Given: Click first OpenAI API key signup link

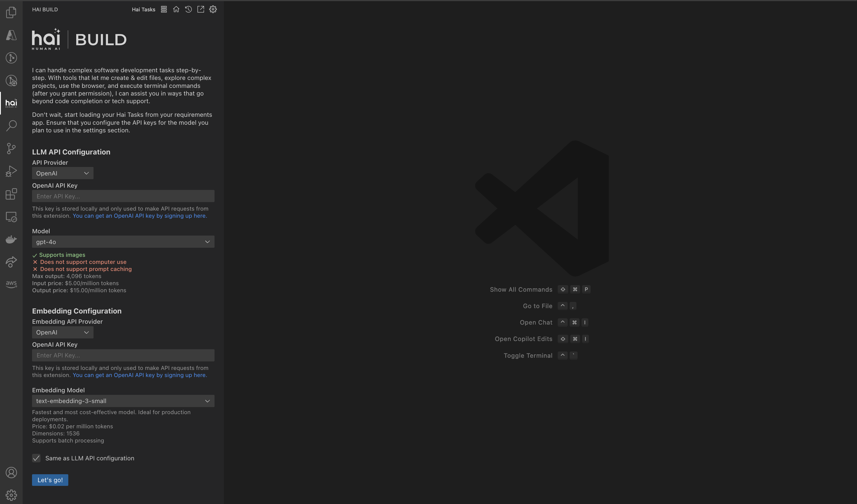Looking at the screenshot, I should [139, 216].
